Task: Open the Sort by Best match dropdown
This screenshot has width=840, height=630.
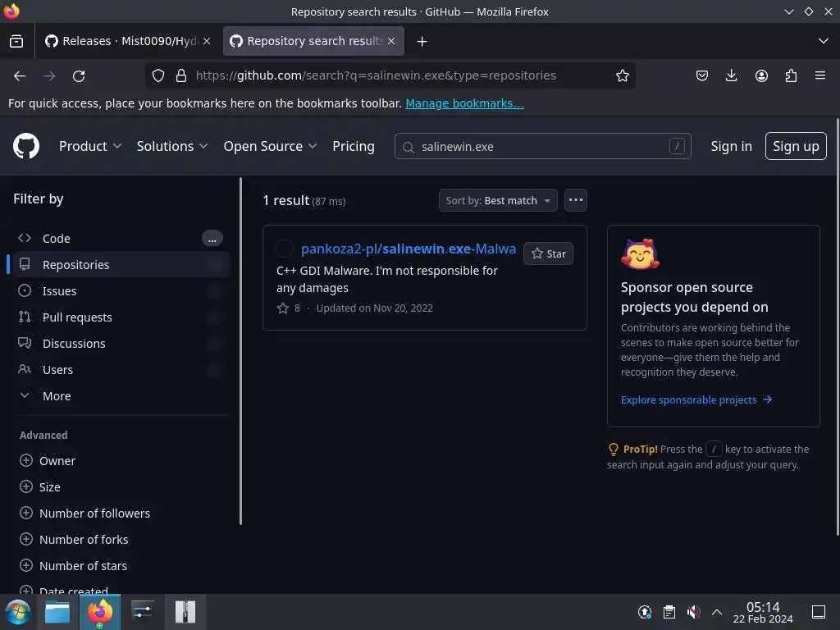Action: pos(498,200)
